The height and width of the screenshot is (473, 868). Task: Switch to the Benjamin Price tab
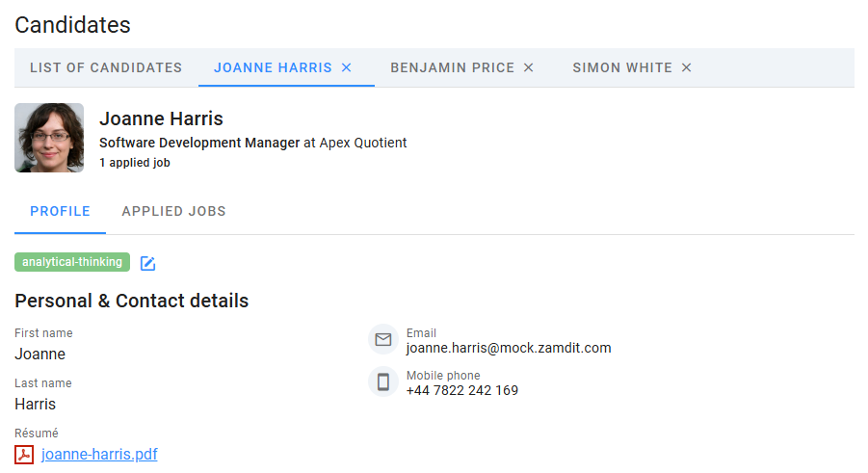pos(452,67)
